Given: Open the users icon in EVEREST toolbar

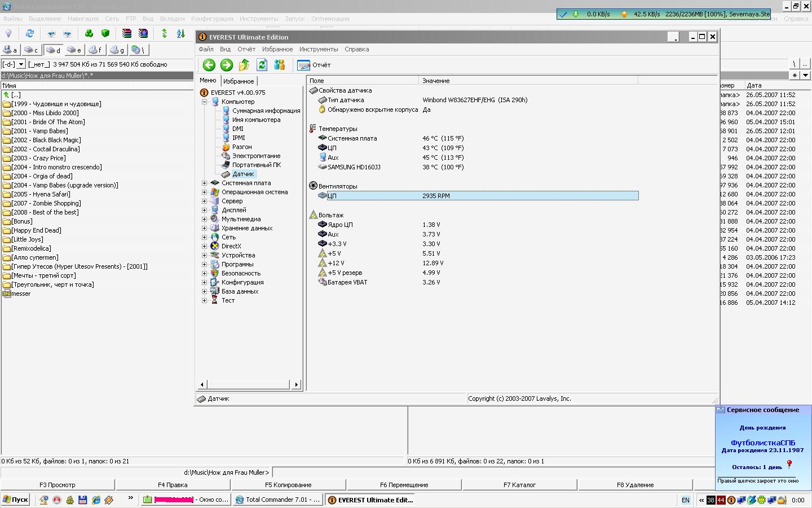Looking at the screenshot, I should point(279,65).
